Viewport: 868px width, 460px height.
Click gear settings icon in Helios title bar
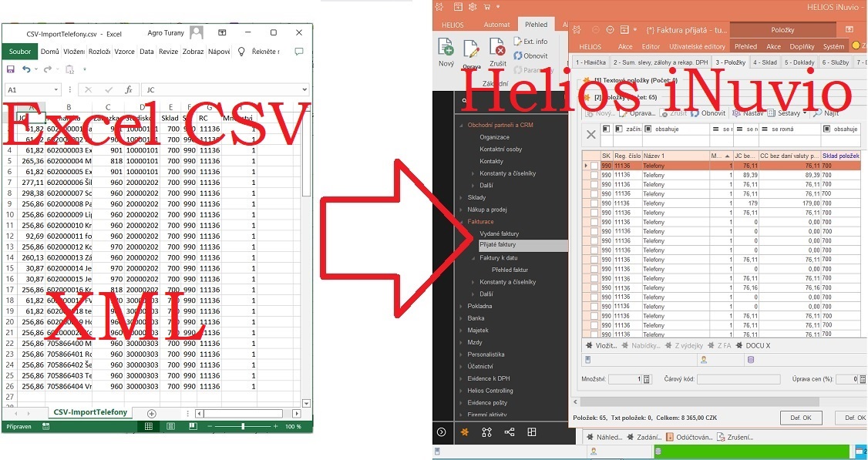tap(473, 7)
